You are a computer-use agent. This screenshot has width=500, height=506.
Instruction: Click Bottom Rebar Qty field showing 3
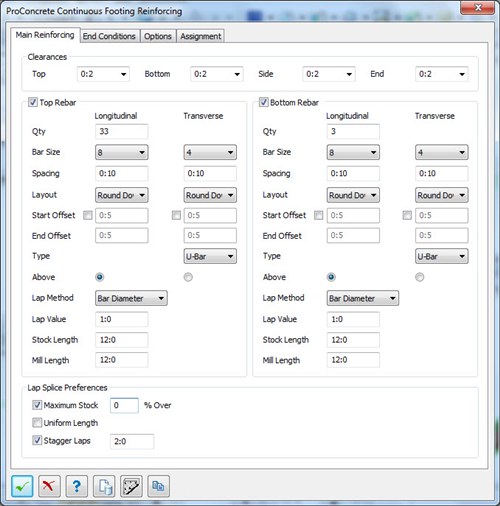[x=353, y=131]
